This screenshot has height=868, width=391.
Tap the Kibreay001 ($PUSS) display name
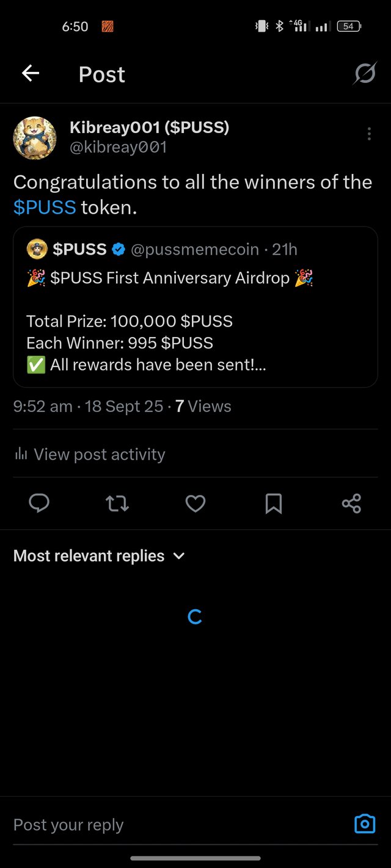(150, 127)
